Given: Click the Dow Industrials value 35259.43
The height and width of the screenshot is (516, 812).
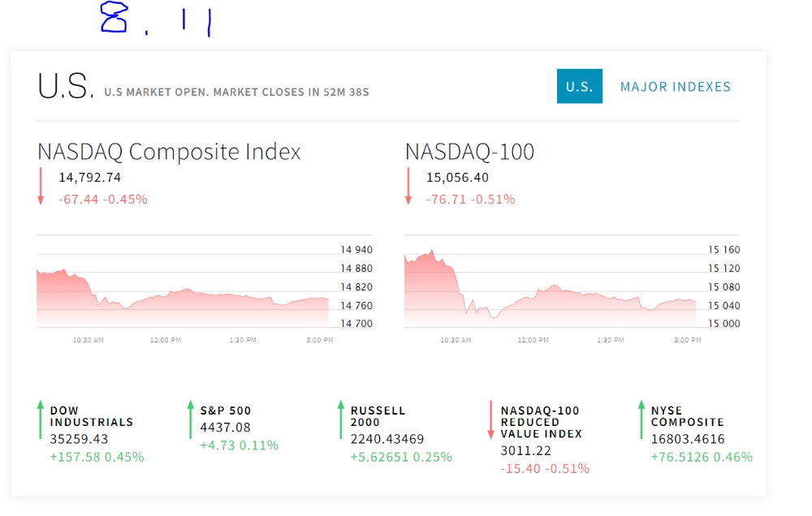Looking at the screenshot, I should pos(79,440).
